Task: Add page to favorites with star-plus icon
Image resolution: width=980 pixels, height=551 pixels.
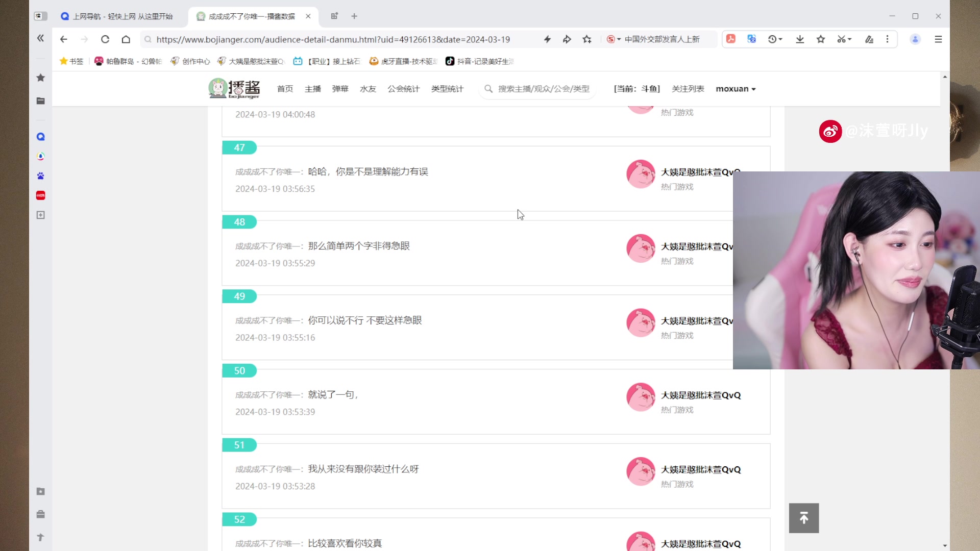Action: [587, 39]
